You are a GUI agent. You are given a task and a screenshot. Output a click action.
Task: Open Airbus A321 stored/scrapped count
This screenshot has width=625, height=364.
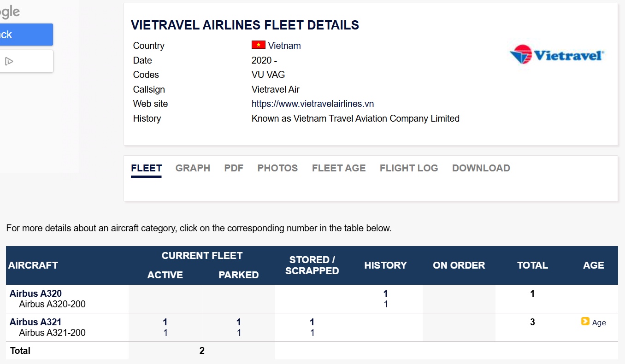(312, 322)
